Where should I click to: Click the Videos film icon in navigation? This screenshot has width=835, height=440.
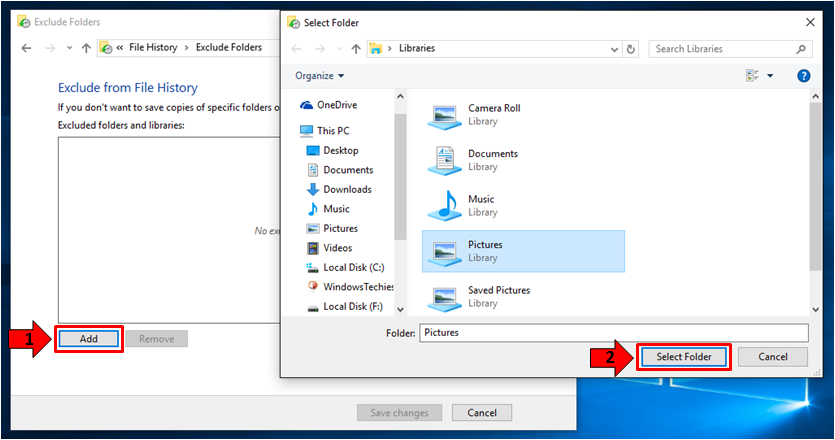click(313, 248)
